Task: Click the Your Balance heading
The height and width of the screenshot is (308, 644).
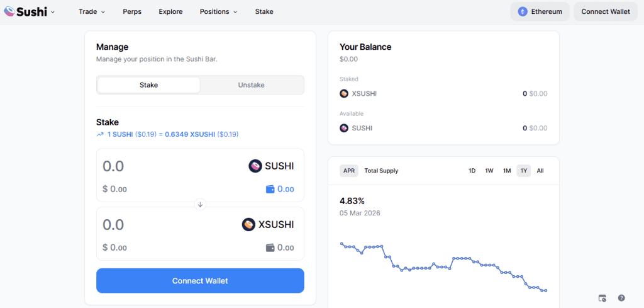Action: tap(365, 47)
